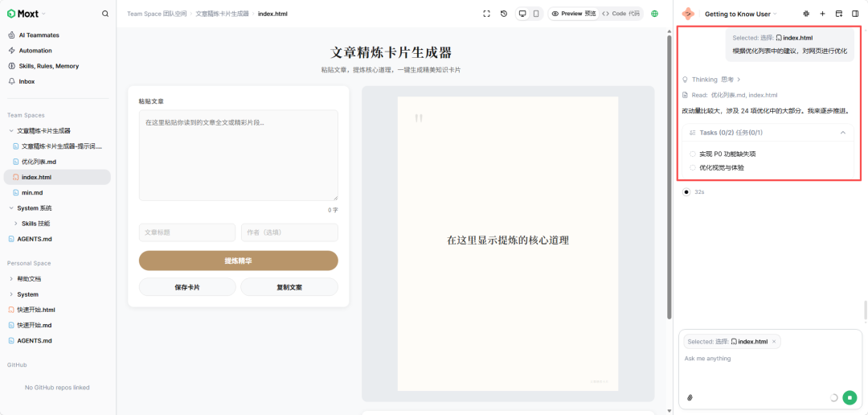Click the Read: 优化列表.md, index.html line
This screenshot has width=868, height=415.
tap(730, 95)
